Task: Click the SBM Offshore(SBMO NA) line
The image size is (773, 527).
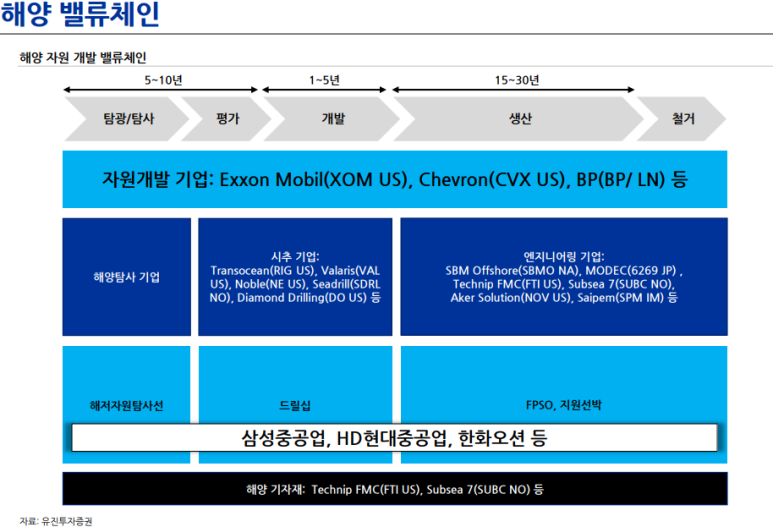Action: [x=564, y=270]
